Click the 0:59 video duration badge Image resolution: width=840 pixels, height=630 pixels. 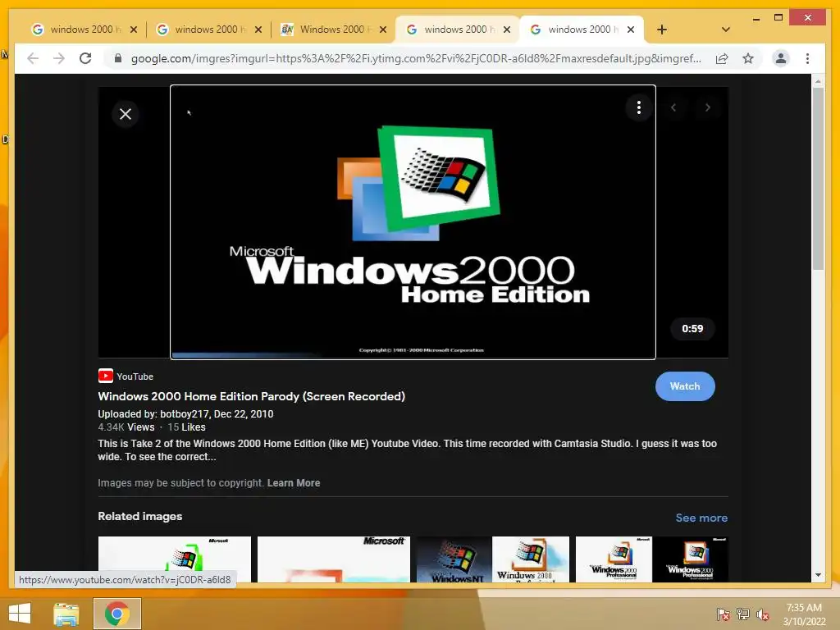click(x=692, y=328)
